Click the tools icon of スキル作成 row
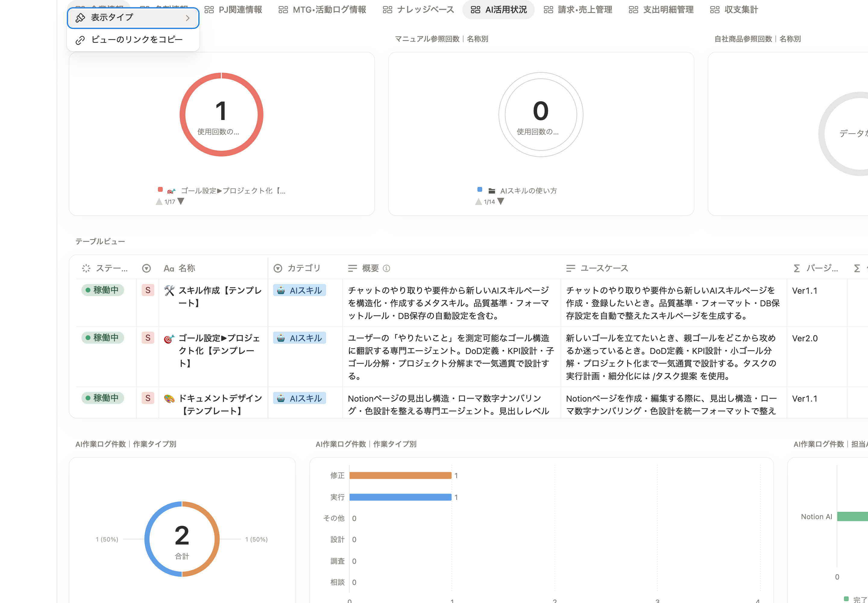 pyautogui.click(x=169, y=290)
